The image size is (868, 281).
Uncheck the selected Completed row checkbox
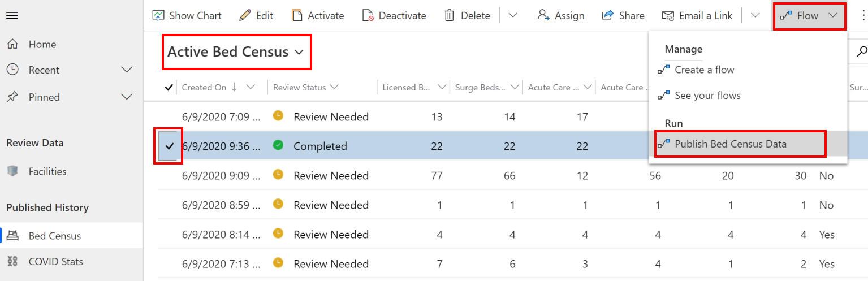[169, 146]
